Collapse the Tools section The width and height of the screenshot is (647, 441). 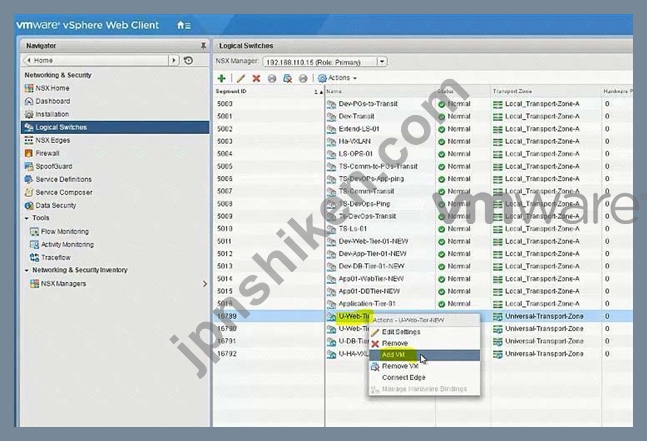click(27, 218)
